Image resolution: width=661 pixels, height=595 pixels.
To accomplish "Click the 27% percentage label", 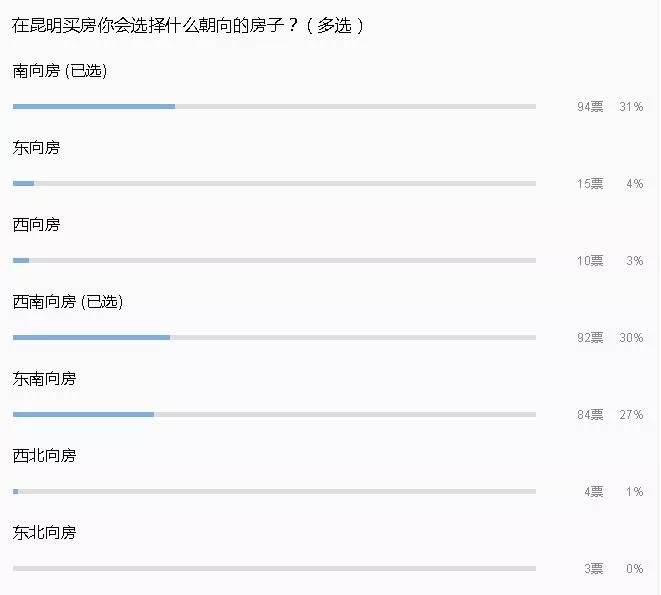I will tap(631, 414).
